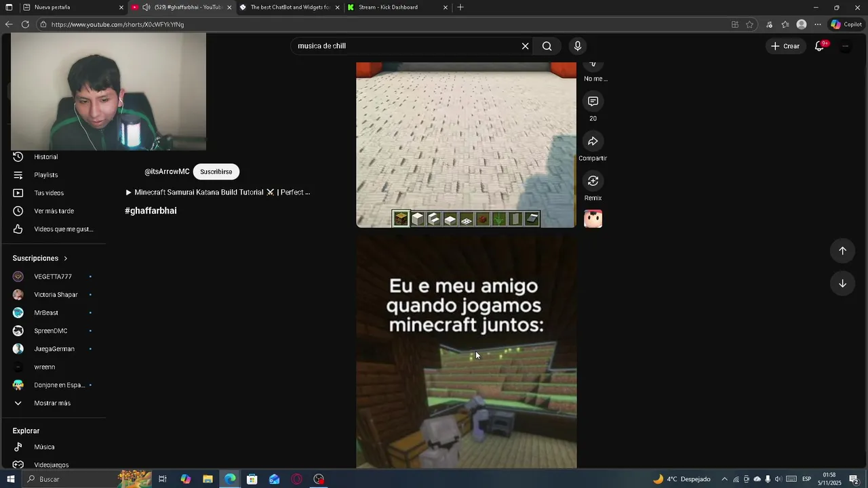Open the VEGETTA777 subscription
Viewport: 868px width, 488px height.
(53, 277)
